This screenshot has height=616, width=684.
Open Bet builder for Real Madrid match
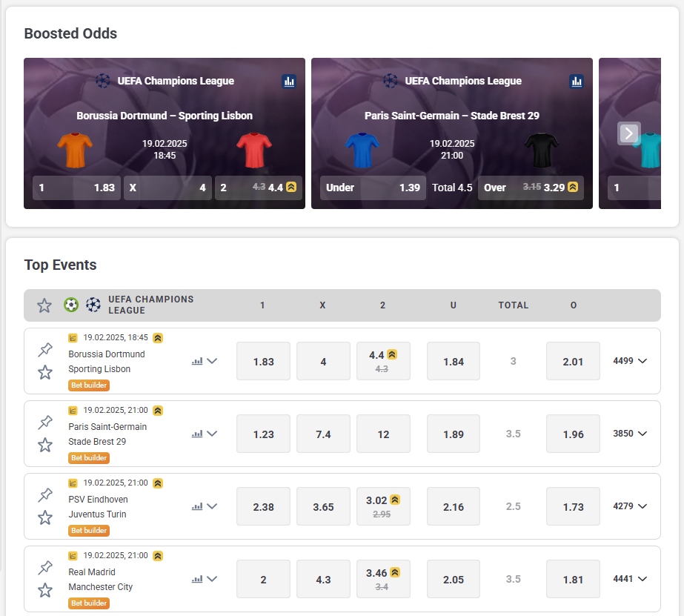89,603
